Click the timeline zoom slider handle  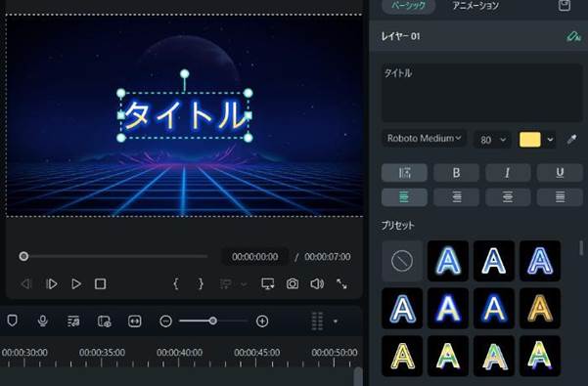pyautogui.click(x=212, y=321)
